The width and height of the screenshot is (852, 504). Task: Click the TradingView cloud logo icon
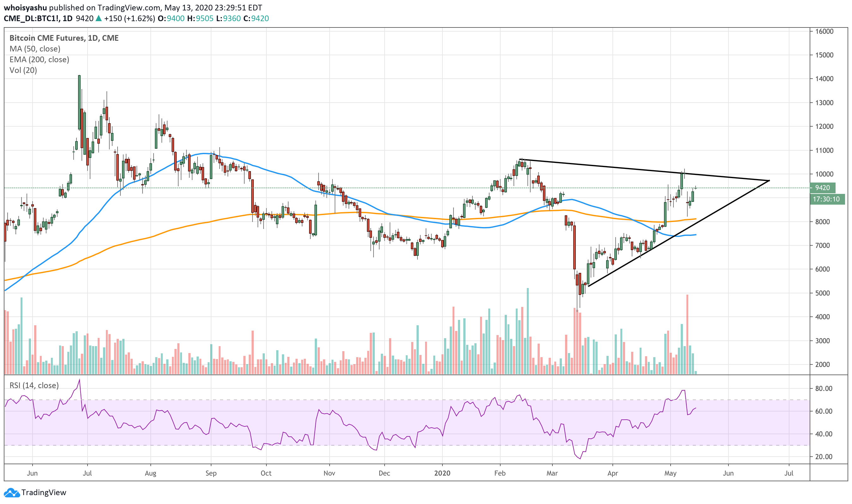(x=12, y=492)
